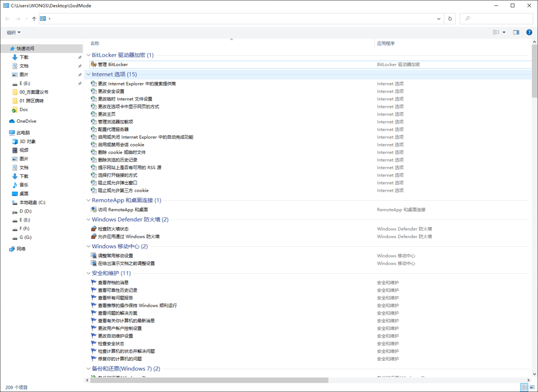The image size is (538, 392).
Task: Select 更改 Internet Explorer 中的搜索提供商
Action: [x=137, y=84]
